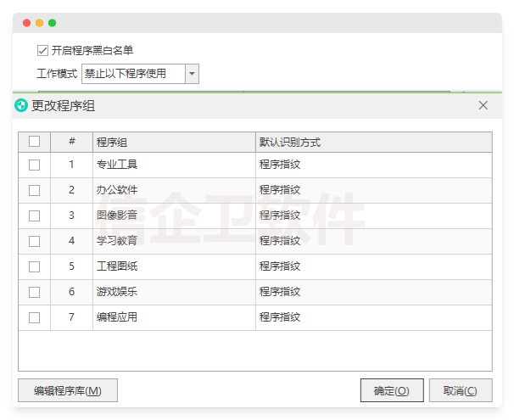Close the 更改程序组 dialog
The height and width of the screenshot is (420, 514).
(x=483, y=105)
